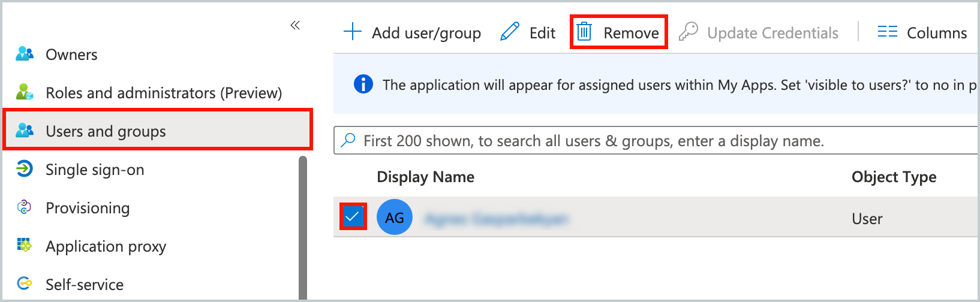Click the search magnifier icon
Screen dimensions: 980x302
[348, 140]
